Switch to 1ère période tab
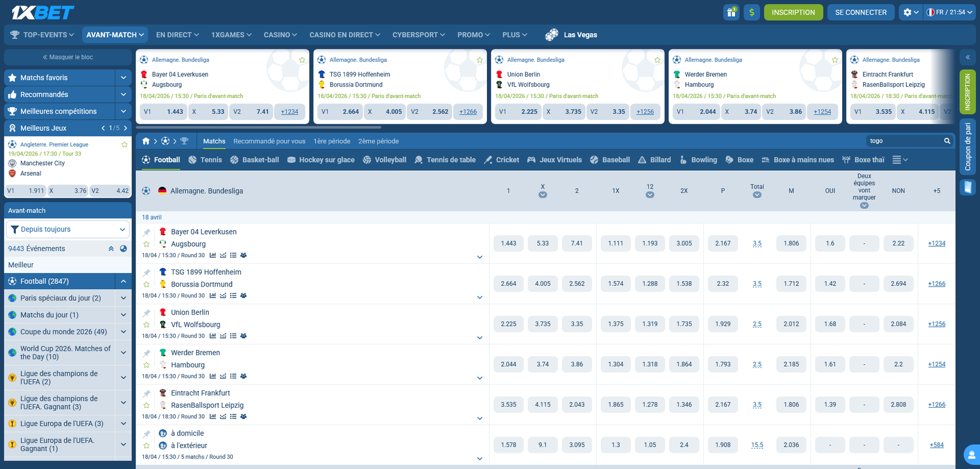The image size is (980, 469). pos(332,141)
